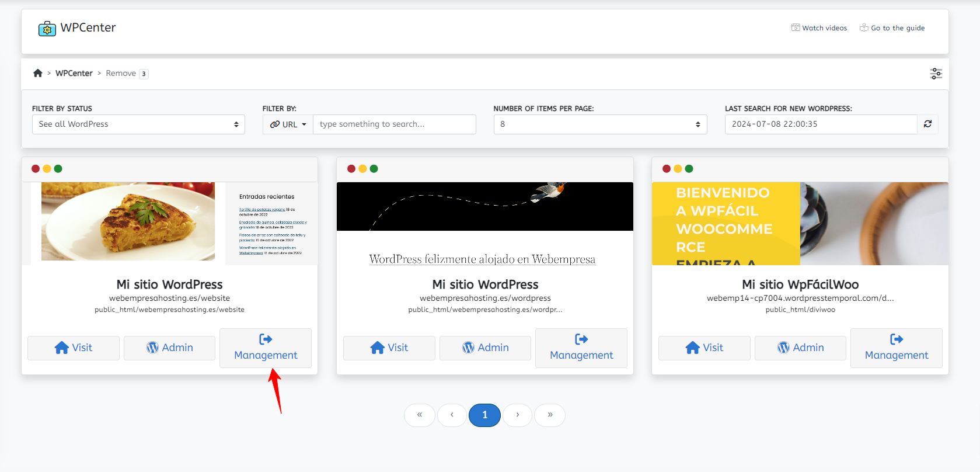Go to the next page

click(517, 415)
